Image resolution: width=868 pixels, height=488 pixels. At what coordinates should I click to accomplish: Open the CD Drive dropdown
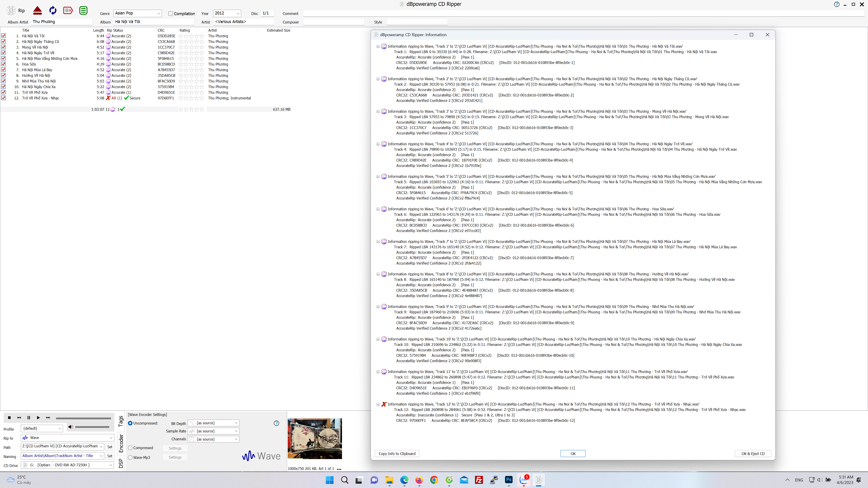(68, 465)
